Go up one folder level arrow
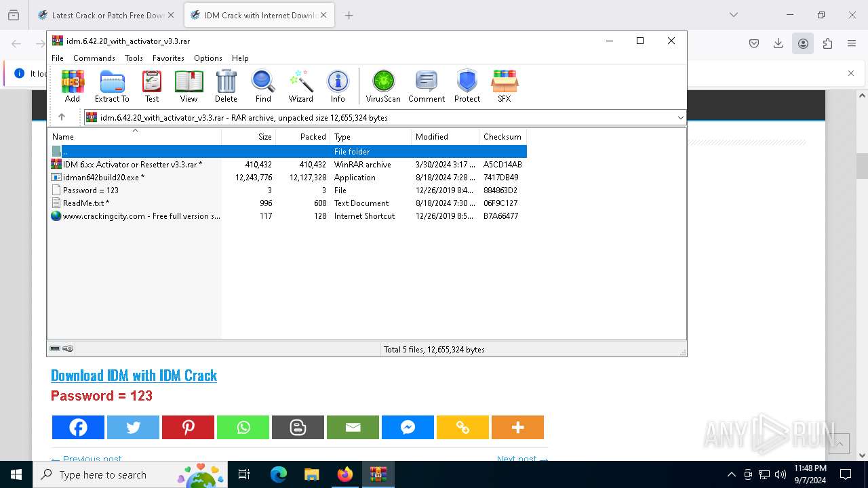This screenshot has height=488, width=868. (62, 117)
